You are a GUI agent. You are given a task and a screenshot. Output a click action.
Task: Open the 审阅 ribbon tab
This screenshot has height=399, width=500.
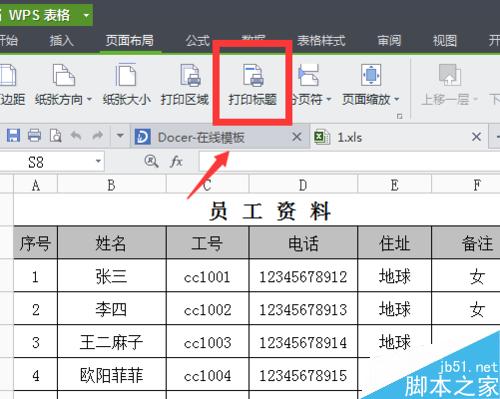tap(389, 41)
